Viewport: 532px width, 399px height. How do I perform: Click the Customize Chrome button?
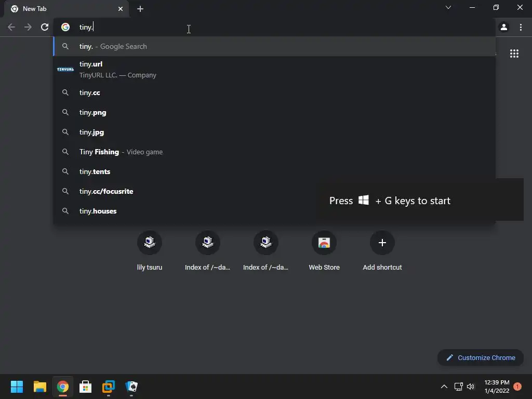pos(481,357)
